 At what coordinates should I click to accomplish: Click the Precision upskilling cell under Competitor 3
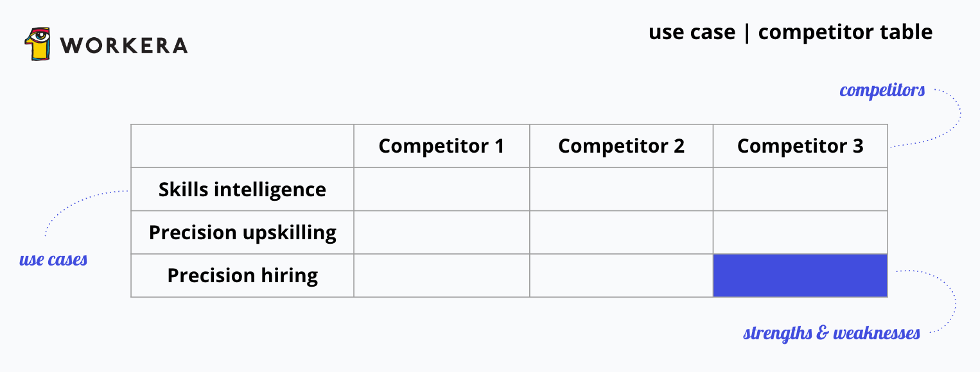tap(800, 232)
